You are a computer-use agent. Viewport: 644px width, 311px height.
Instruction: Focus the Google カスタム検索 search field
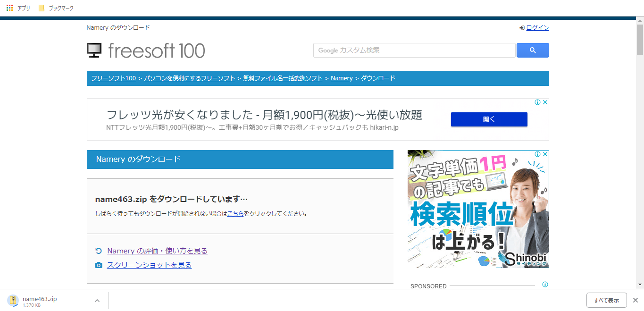pos(414,50)
